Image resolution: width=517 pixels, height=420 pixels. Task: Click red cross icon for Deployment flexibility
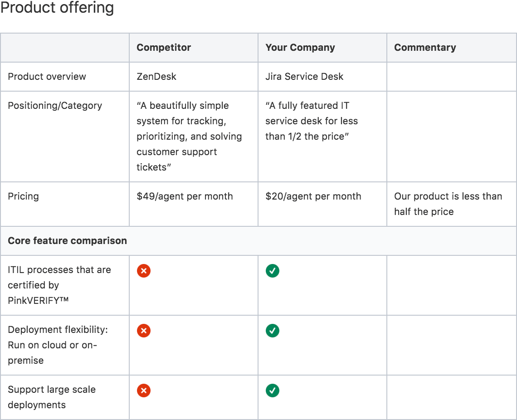(x=144, y=331)
